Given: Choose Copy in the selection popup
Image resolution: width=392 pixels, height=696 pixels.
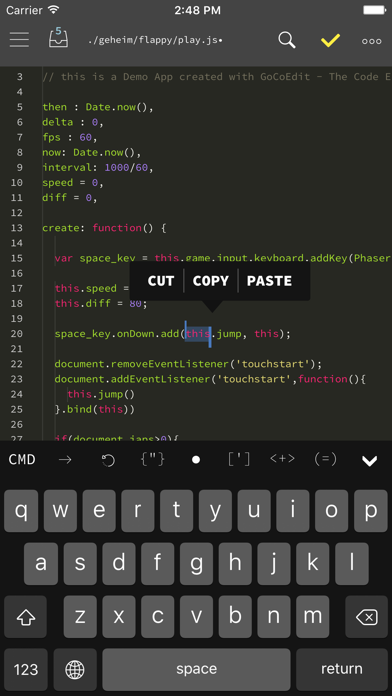Looking at the screenshot, I should click(x=210, y=281).
